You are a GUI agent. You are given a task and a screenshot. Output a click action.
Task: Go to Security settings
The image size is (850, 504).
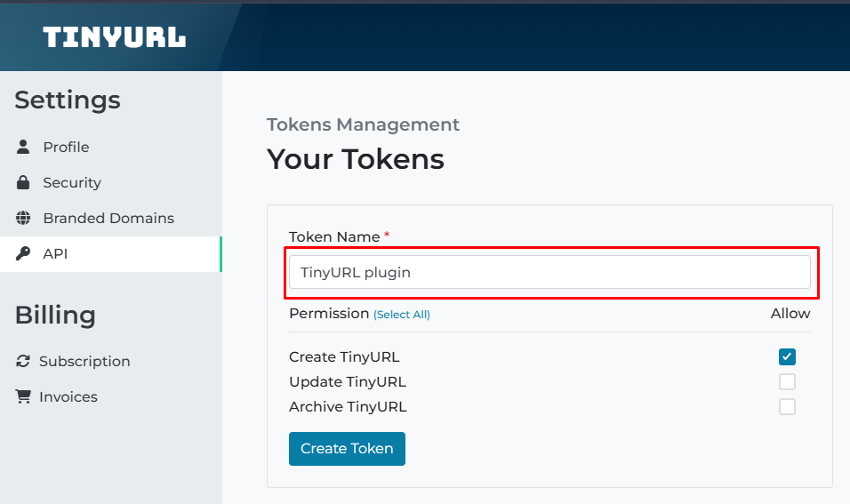point(72,182)
